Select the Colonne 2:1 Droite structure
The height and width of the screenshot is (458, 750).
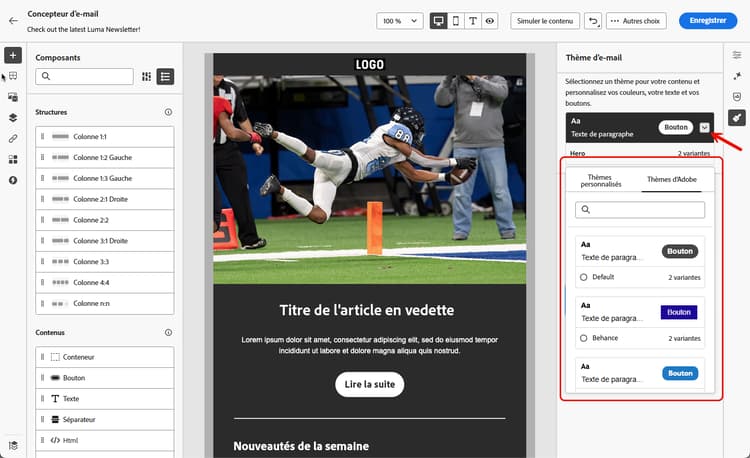(105, 199)
